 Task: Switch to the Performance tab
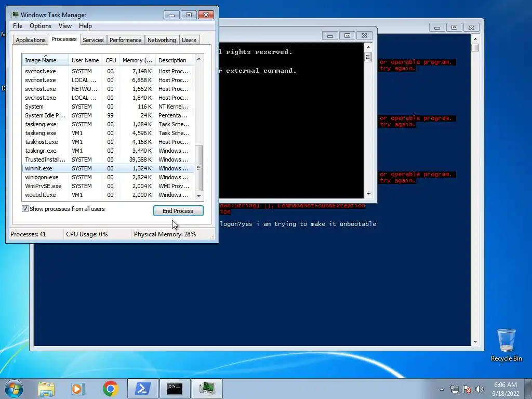click(125, 39)
